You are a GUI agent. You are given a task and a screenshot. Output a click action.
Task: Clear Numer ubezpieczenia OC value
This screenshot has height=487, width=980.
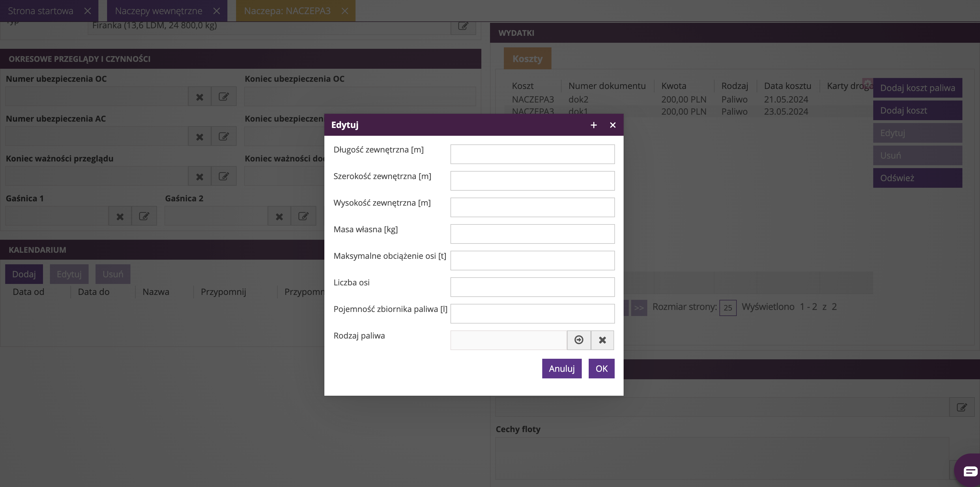199,97
